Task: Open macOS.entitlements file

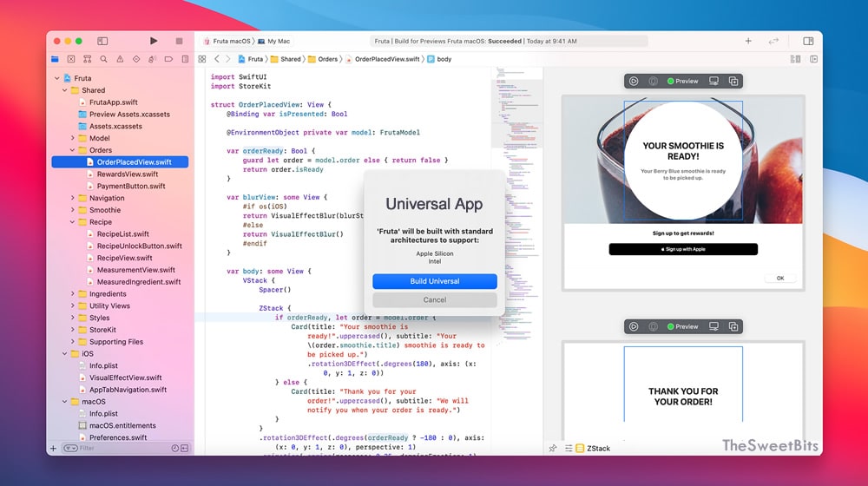Action: point(122,425)
